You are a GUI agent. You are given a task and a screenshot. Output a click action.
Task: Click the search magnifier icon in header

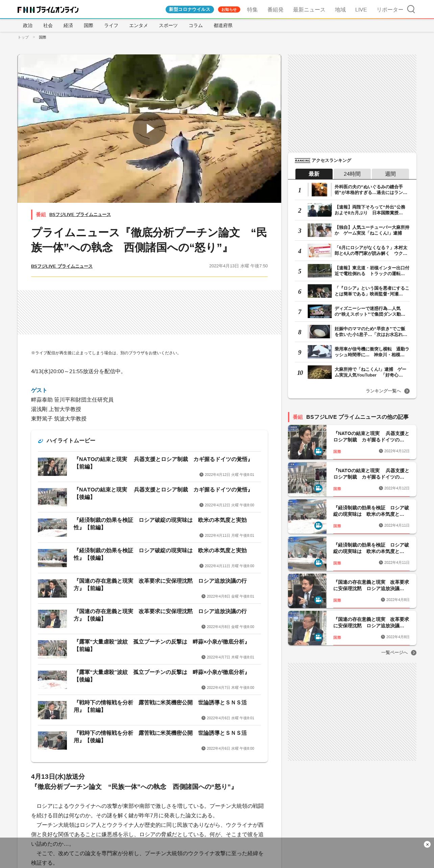pos(411,9)
